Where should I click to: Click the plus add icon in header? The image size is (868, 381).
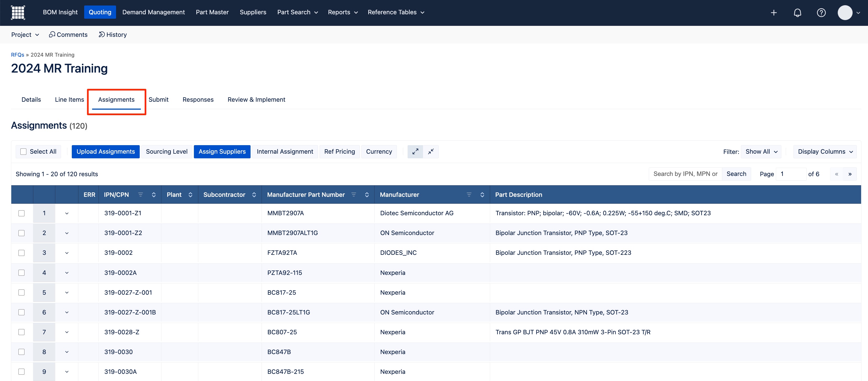774,12
